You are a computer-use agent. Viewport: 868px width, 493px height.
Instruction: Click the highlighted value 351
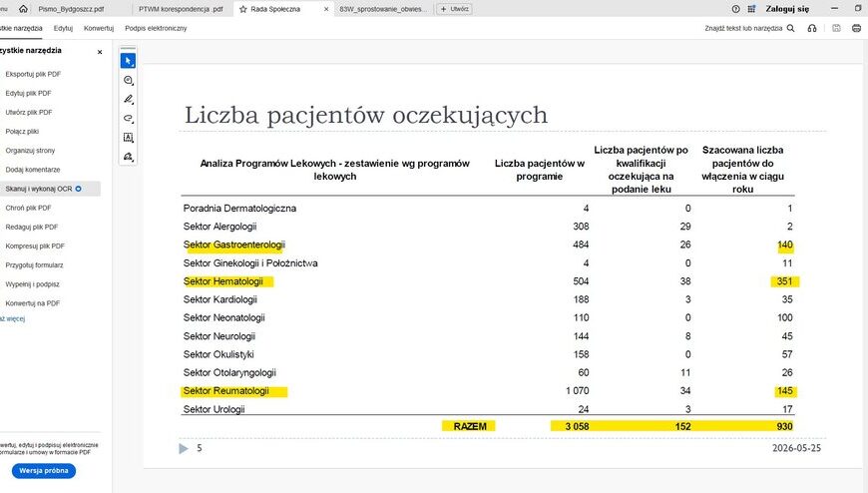click(785, 281)
